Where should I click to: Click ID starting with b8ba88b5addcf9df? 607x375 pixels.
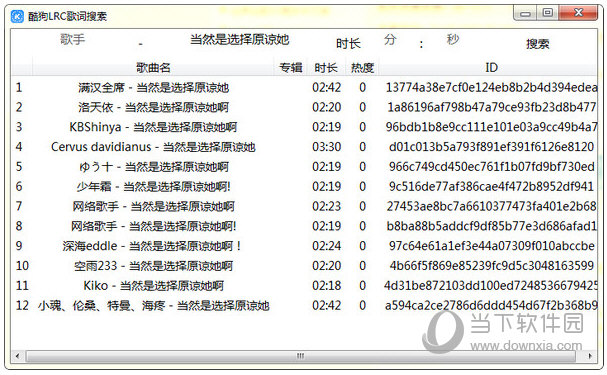[x=491, y=226]
